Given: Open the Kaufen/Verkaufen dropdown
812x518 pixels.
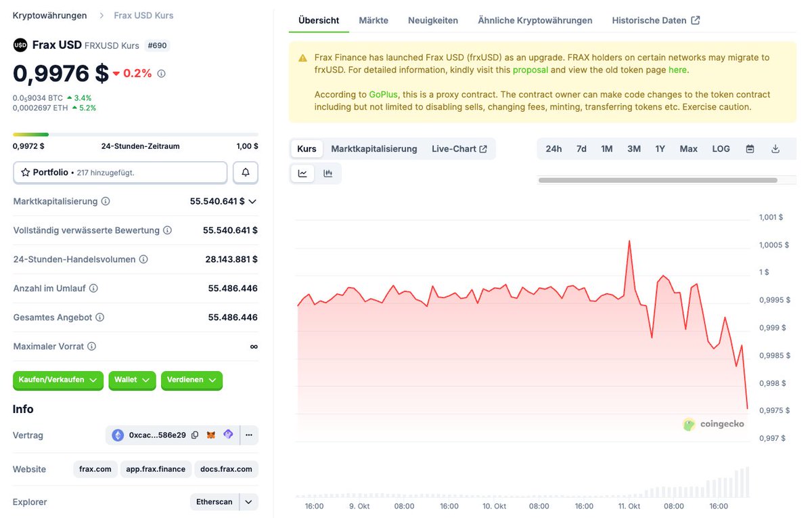Looking at the screenshot, I should tap(58, 381).
